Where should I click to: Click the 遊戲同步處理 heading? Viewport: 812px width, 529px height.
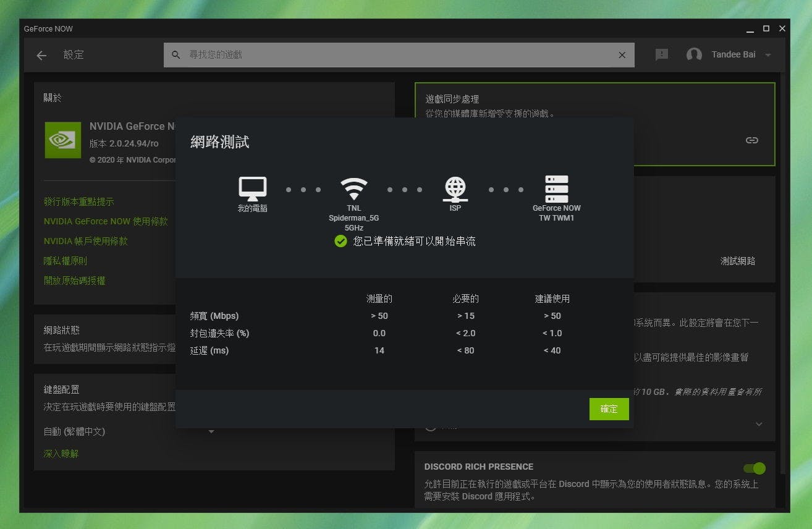(x=452, y=99)
